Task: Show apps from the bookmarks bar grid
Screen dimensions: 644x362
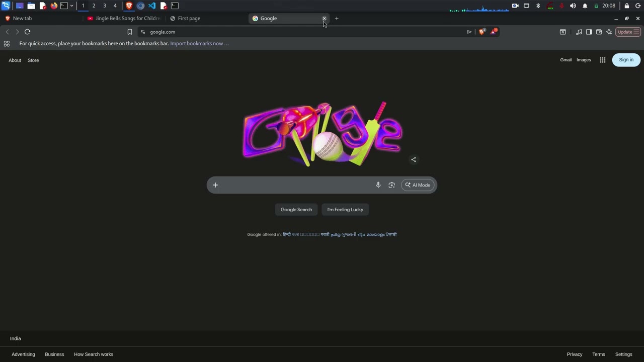Action: pyautogui.click(x=7, y=44)
